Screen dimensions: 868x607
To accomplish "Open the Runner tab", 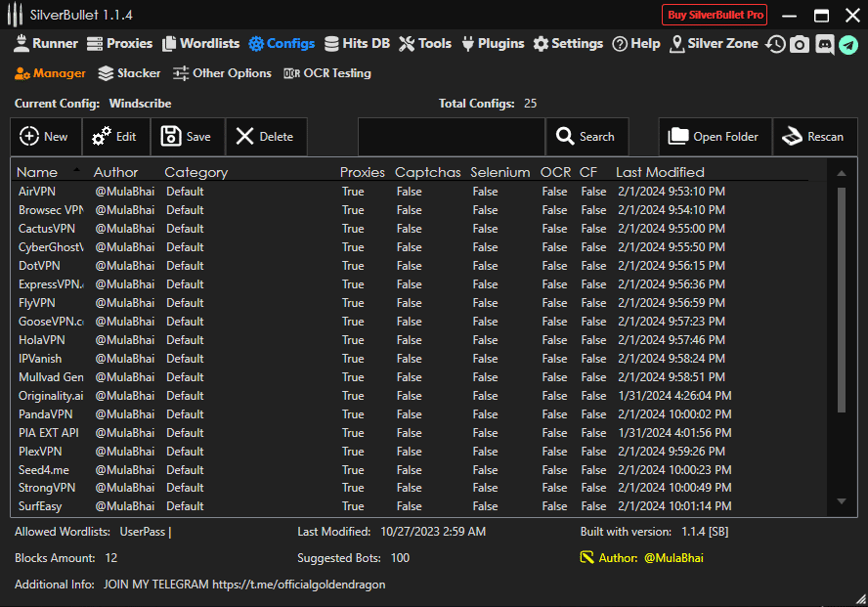I will point(45,44).
